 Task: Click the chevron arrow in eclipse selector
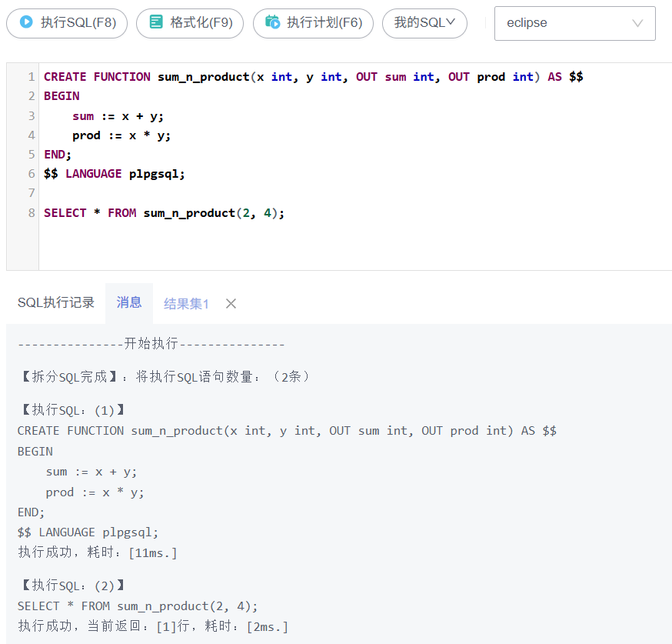[x=637, y=23]
